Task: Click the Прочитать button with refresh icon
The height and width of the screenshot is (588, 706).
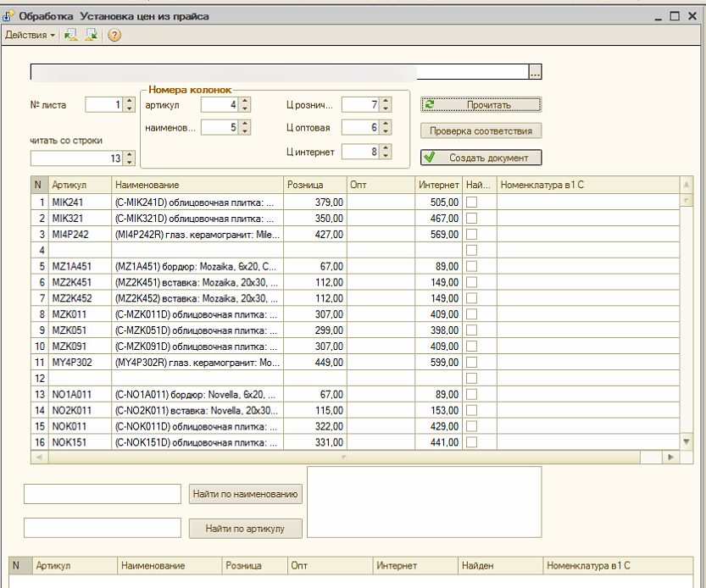Action: pyautogui.click(x=481, y=105)
